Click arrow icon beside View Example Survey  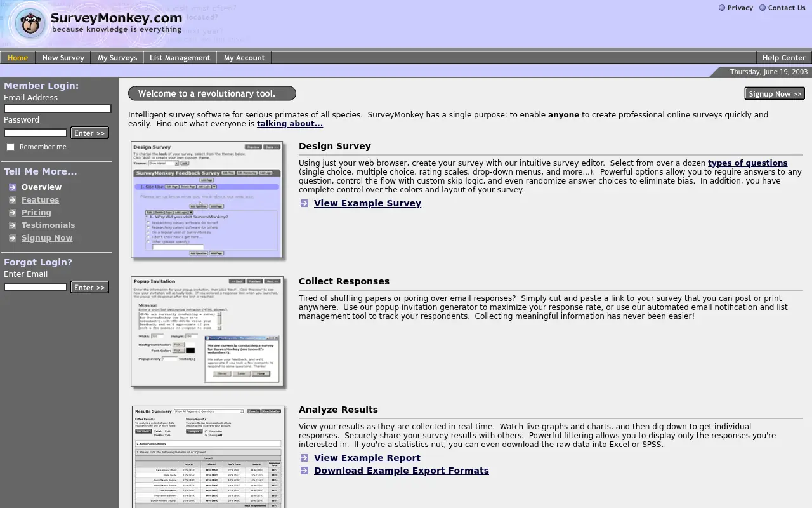tap(304, 203)
